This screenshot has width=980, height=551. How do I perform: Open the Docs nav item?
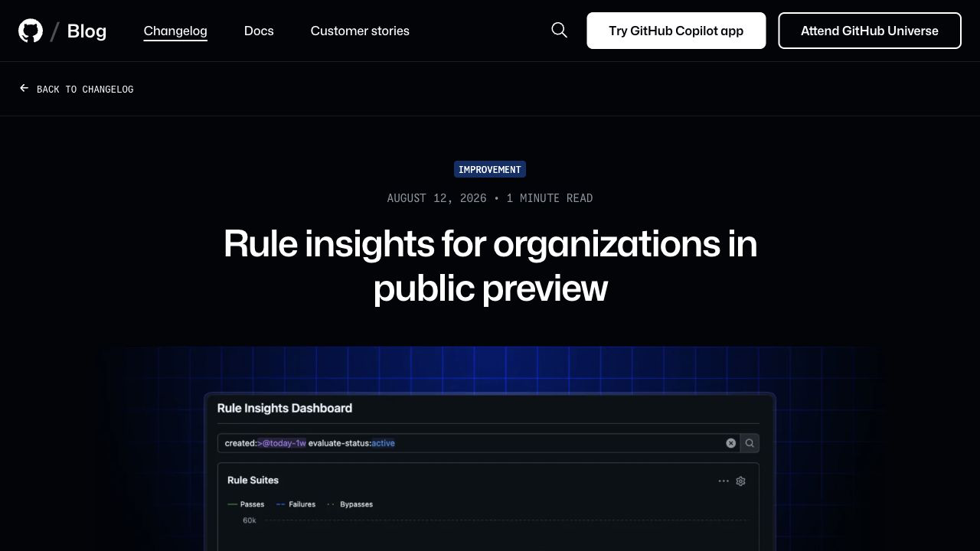click(x=259, y=31)
